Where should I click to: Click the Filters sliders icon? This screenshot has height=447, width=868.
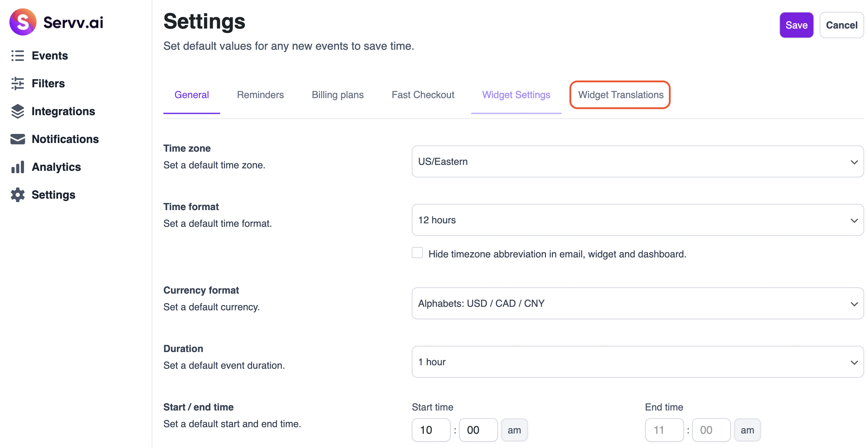pyautogui.click(x=18, y=83)
